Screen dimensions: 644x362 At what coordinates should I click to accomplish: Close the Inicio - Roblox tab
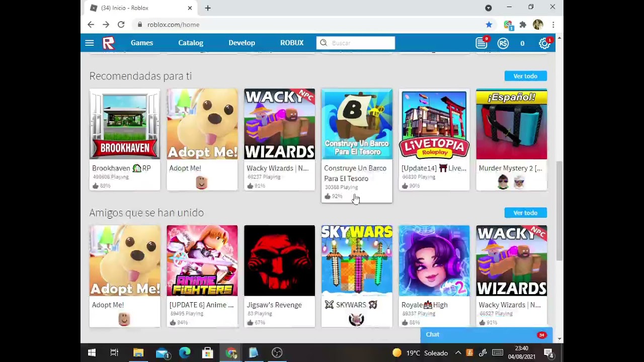(x=190, y=8)
